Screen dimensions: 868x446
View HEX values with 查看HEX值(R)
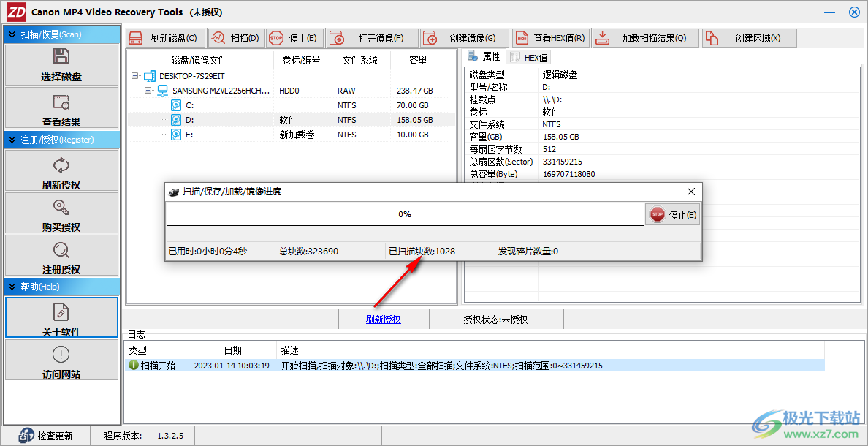pos(550,38)
